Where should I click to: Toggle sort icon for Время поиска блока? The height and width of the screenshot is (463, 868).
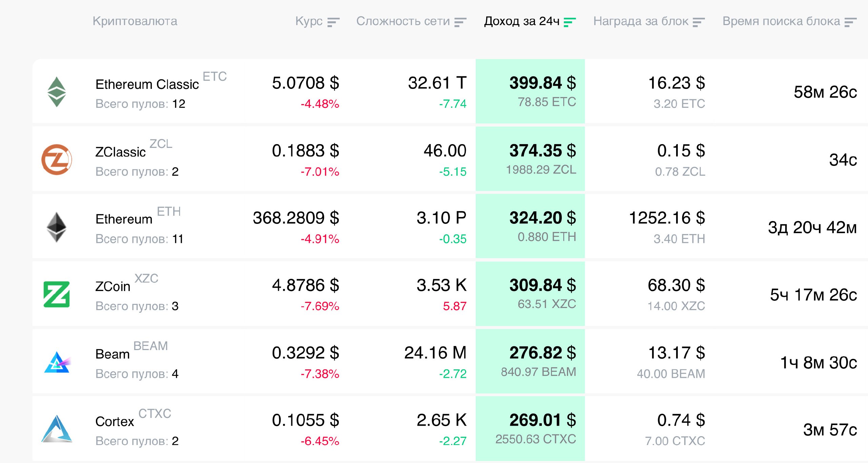[x=850, y=22]
